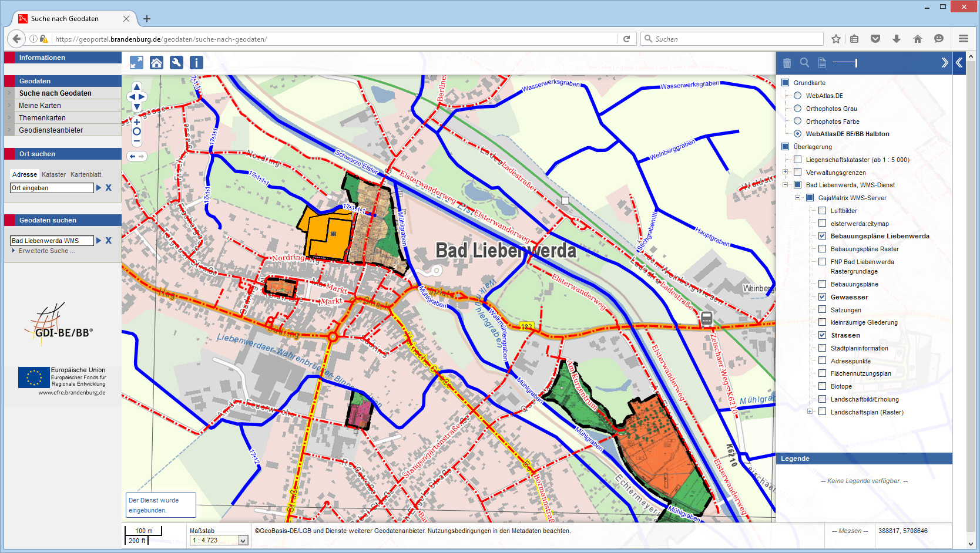Open the wrench tools icon
The width and height of the screenshot is (980, 553).
click(x=176, y=62)
